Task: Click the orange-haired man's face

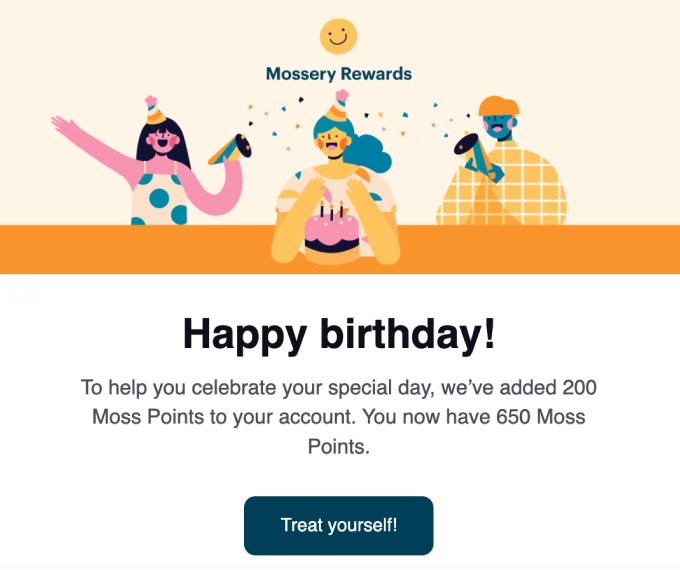Action: [499, 126]
